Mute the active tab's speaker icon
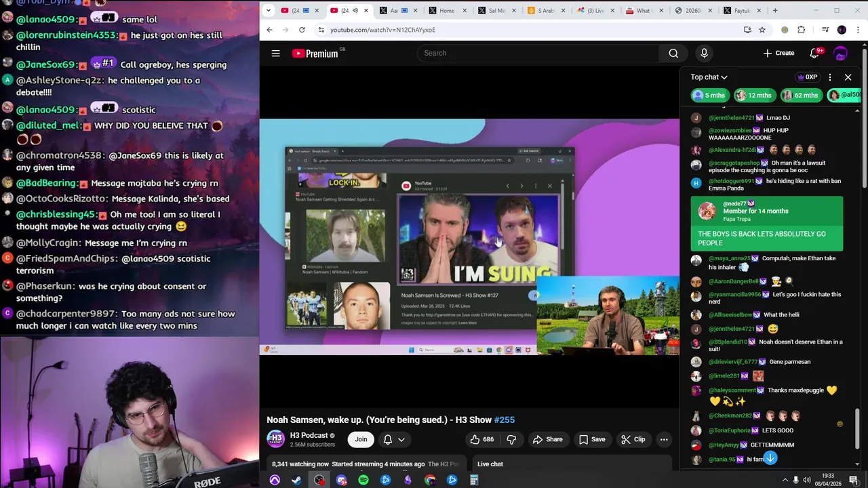The width and height of the screenshot is (868, 488). (x=355, y=10)
